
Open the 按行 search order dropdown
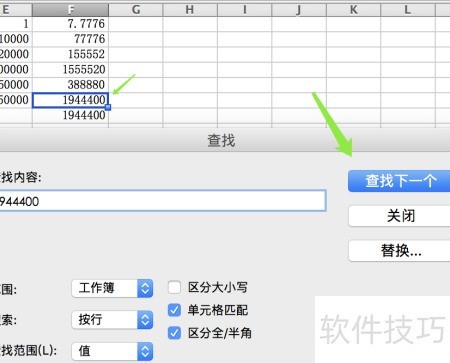112,320
